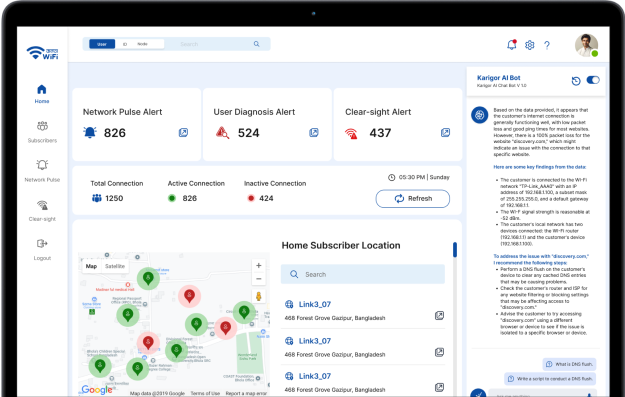Click the Clear-sight Alert wifi warning icon
Screen dimensions: 625x397
click(x=351, y=134)
